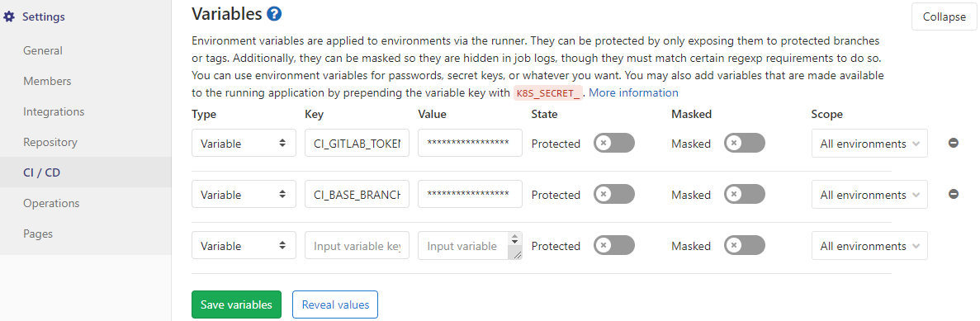Open Type dropdown for CI_GITLAB_TOKEN row
This screenshot has height=321, width=980.
click(x=244, y=143)
